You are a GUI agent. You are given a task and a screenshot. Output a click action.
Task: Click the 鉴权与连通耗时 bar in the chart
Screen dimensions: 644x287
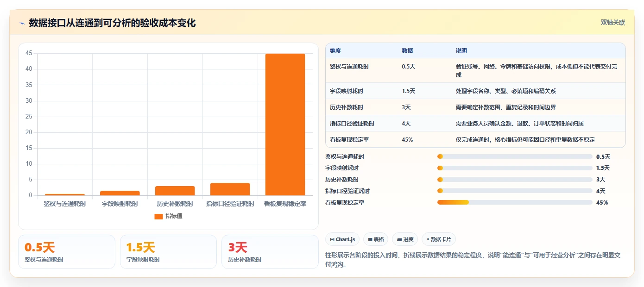point(65,194)
